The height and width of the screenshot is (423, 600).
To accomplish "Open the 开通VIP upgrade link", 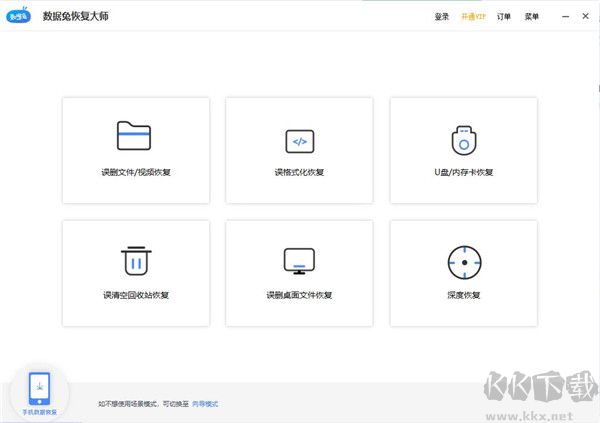I will coord(473,17).
